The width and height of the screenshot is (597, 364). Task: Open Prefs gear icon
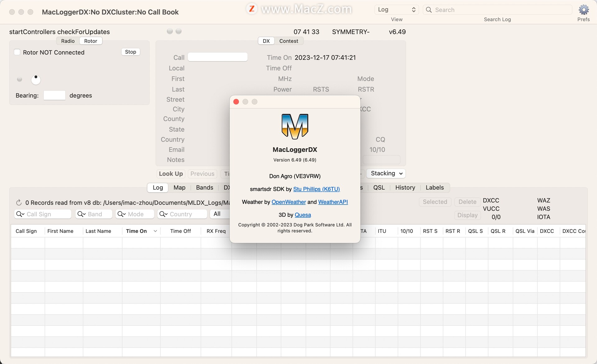pyautogui.click(x=583, y=10)
